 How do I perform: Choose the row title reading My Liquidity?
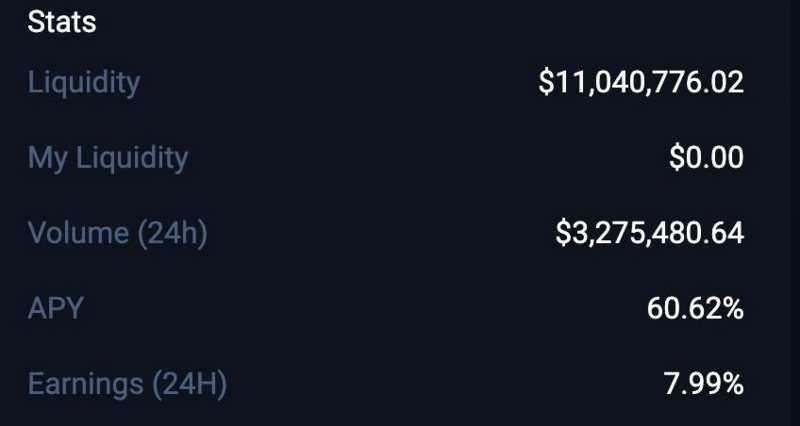point(108,159)
